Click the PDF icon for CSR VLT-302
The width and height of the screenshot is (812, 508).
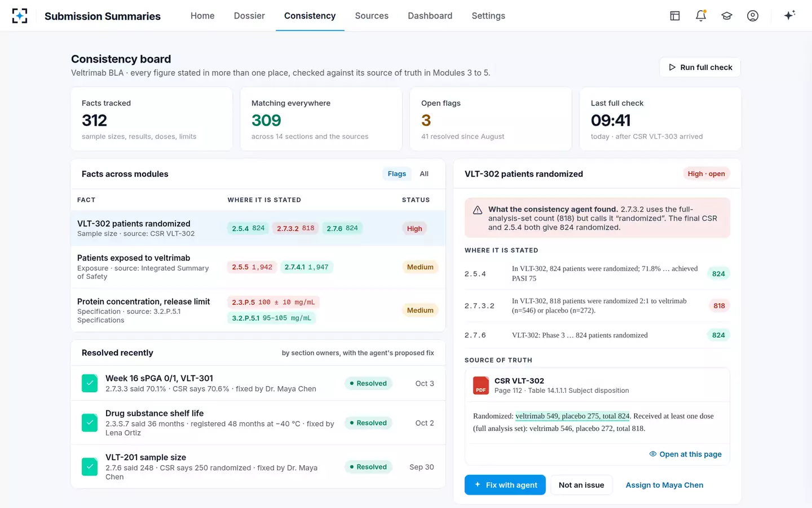(480, 386)
